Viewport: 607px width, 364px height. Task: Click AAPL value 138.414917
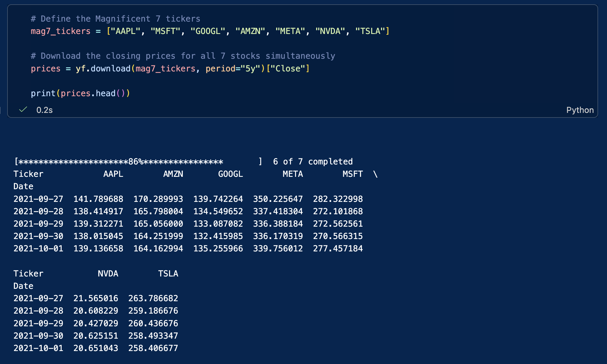point(98,211)
